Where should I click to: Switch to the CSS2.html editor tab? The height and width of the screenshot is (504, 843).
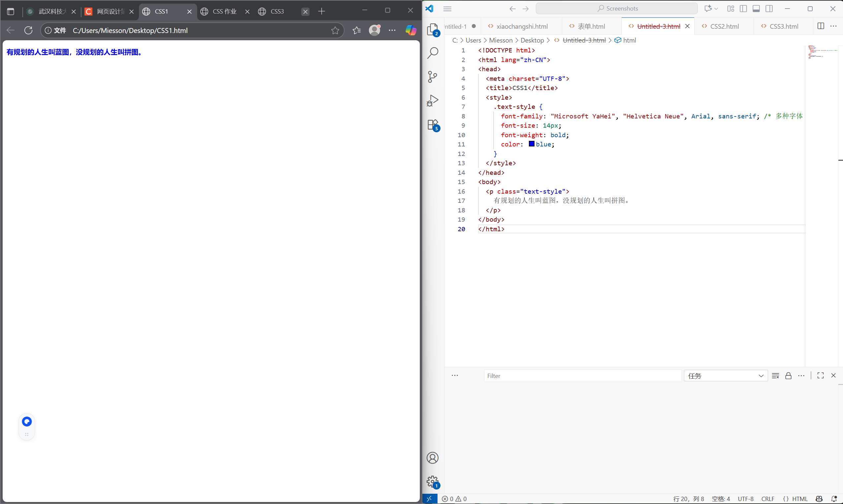[724, 26]
